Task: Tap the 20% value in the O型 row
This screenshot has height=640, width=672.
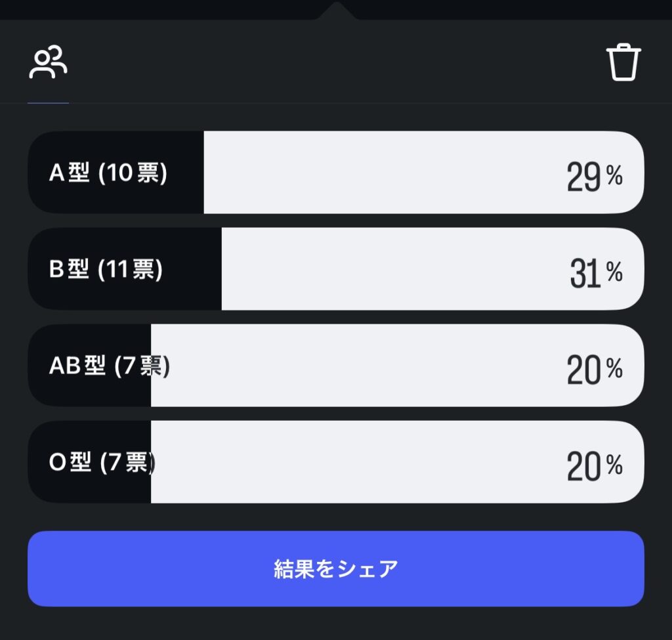Action: coord(594,467)
